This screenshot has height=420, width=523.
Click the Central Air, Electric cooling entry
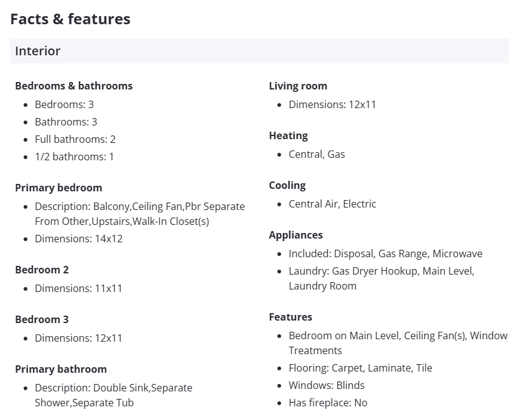332,204
